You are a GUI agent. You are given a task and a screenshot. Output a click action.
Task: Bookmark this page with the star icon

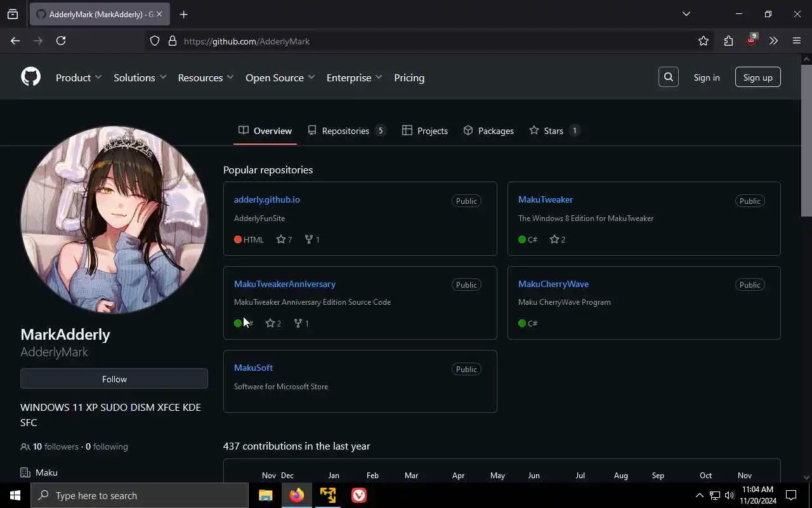(x=704, y=41)
